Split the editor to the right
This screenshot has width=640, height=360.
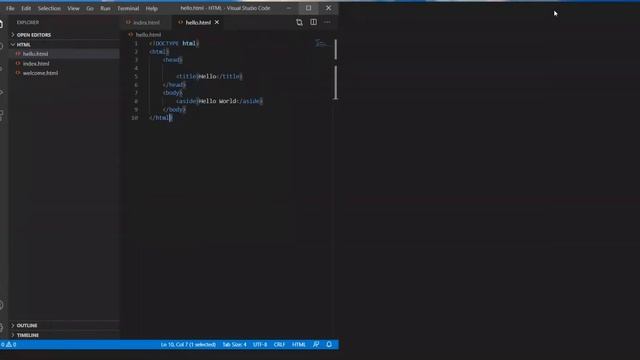(313, 22)
